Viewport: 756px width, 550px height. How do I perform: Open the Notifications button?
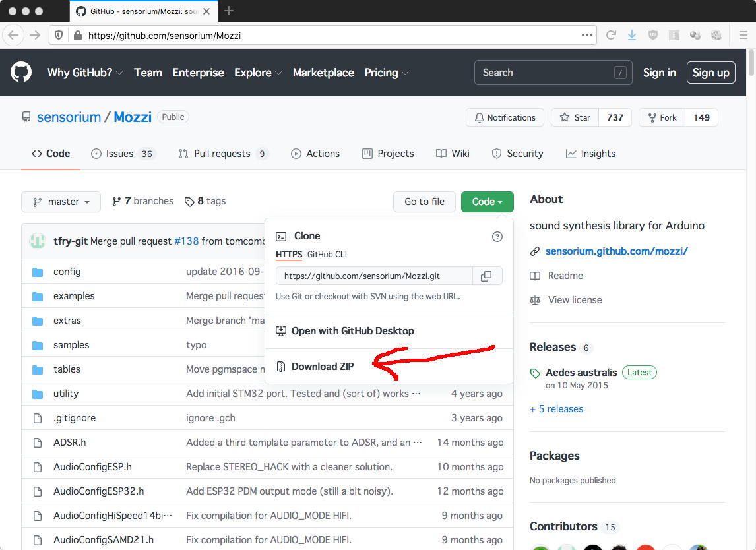tap(505, 117)
